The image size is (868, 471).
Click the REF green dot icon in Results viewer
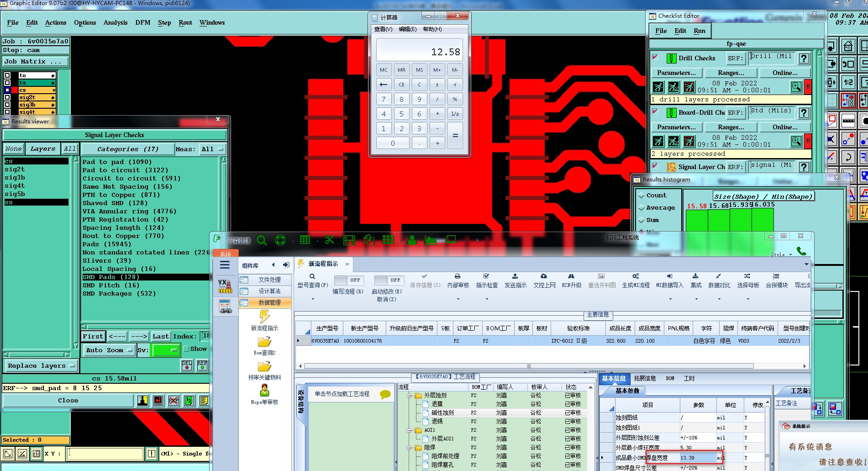click(x=202, y=365)
